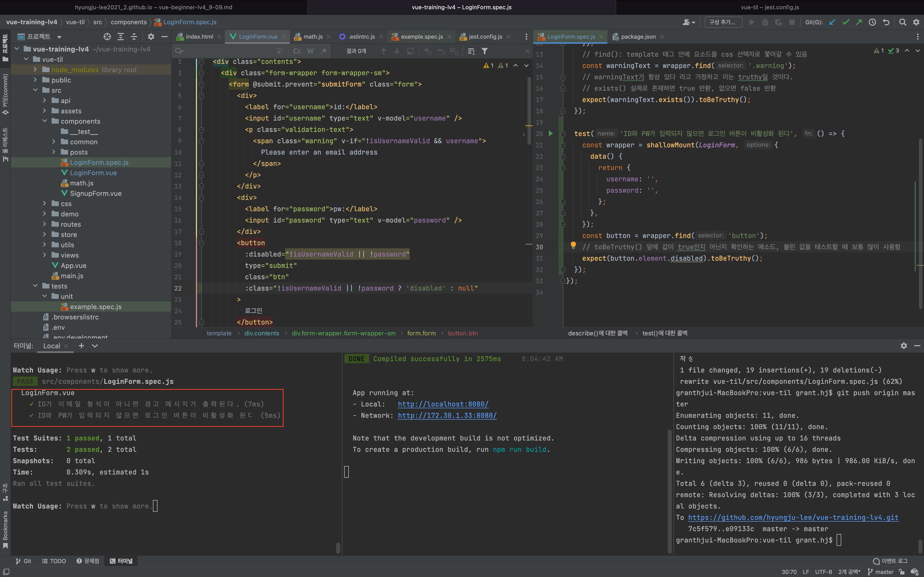Toggle match case Cc in find bar
The image size is (924, 577).
tap(297, 51)
